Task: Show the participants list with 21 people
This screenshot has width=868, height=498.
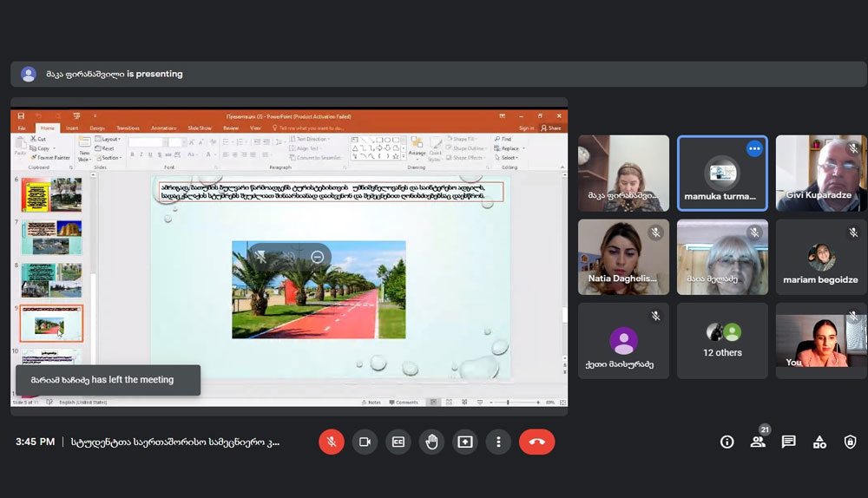Action: tap(758, 442)
